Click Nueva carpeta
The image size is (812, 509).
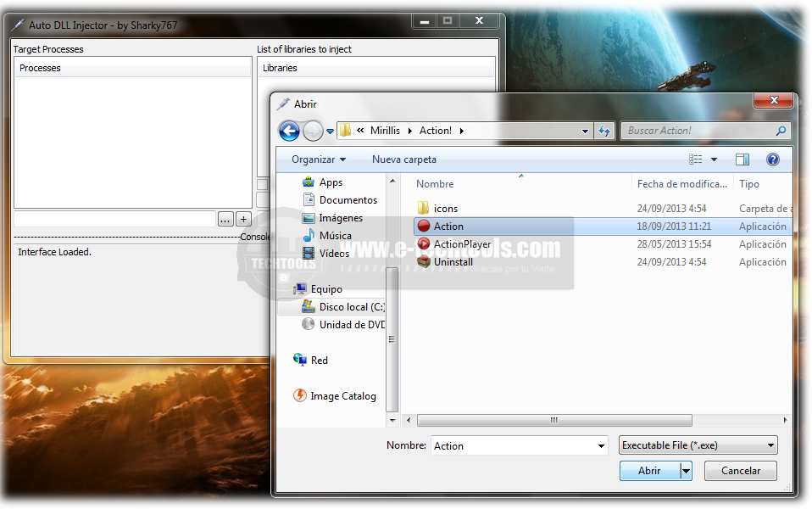(404, 159)
